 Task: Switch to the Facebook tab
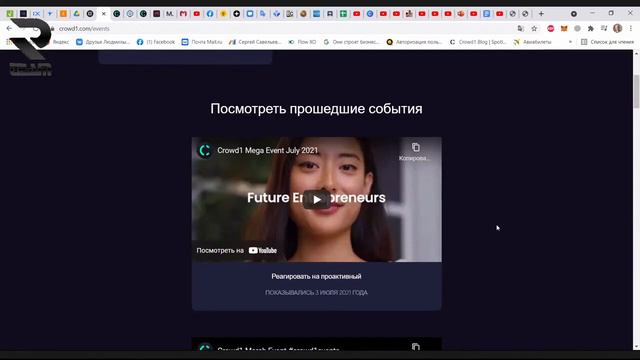tap(210, 14)
